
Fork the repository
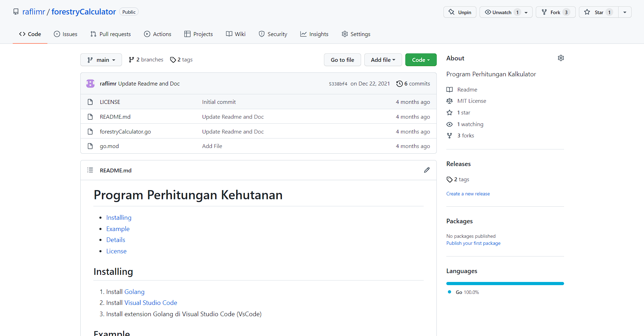click(555, 12)
